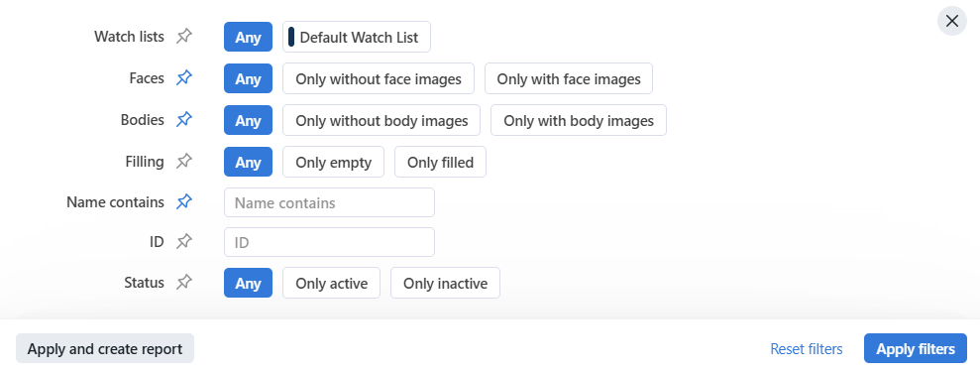Pin the Watch lists filter
The image size is (980, 372).
tap(183, 37)
